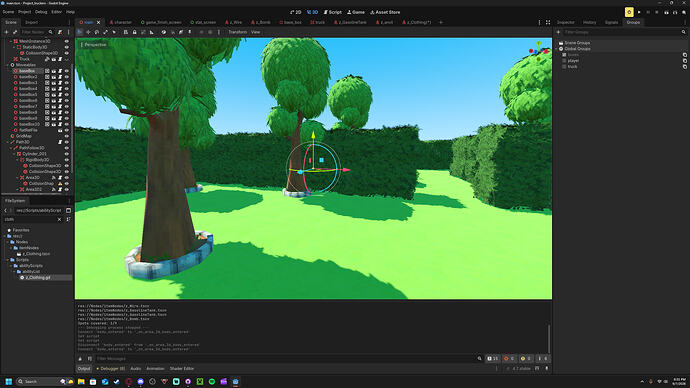The height and width of the screenshot is (388, 690).
Task: Open the scene clapper icon on Truck row
Action: (x=54, y=59)
